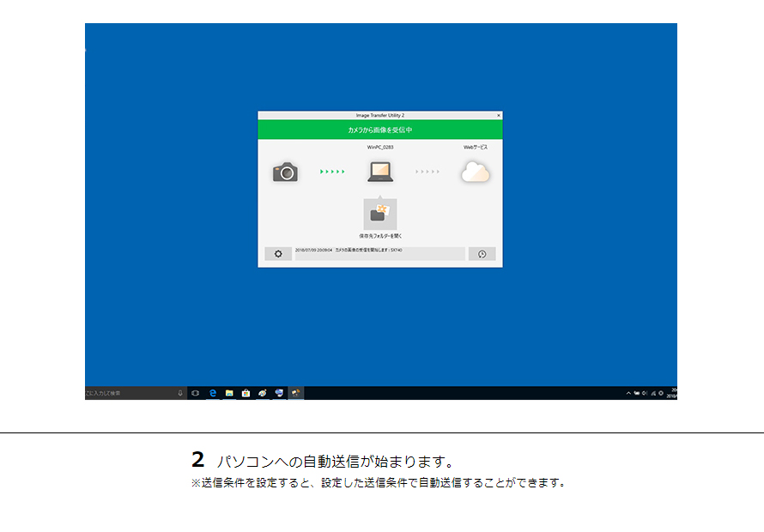Open Action Center from the system tray
Screen dimensions: 764x532
tap(661, 393)
